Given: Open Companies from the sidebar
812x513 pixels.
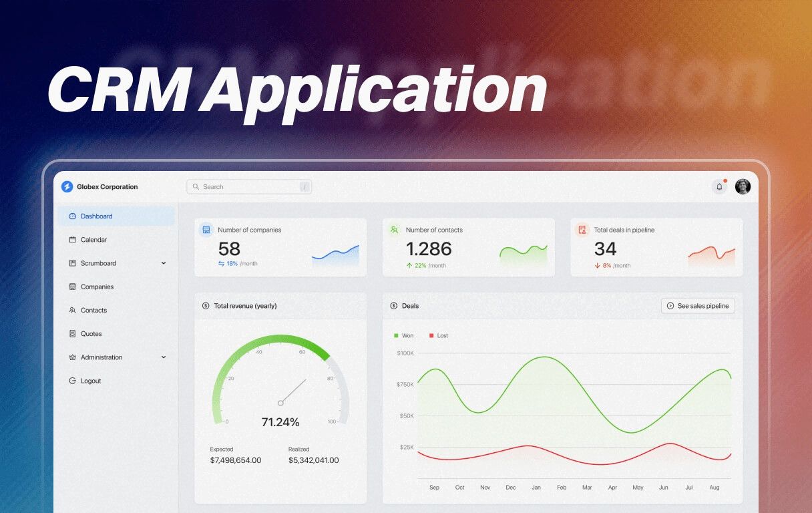Looking at the screenshot, I should [x=97, y=287].
